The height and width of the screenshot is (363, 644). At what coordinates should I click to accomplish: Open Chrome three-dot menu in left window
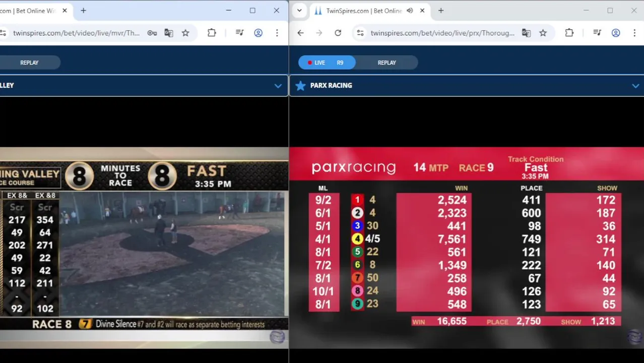277,33
